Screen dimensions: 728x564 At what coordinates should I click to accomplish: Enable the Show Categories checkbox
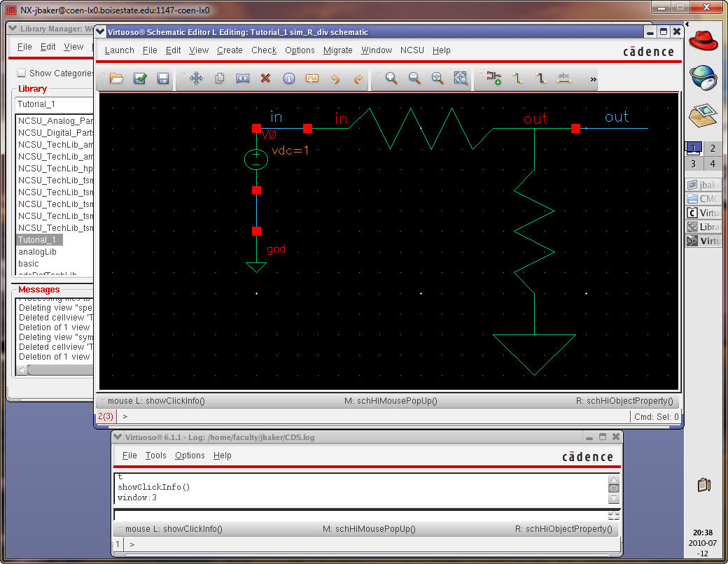[22, 73]
